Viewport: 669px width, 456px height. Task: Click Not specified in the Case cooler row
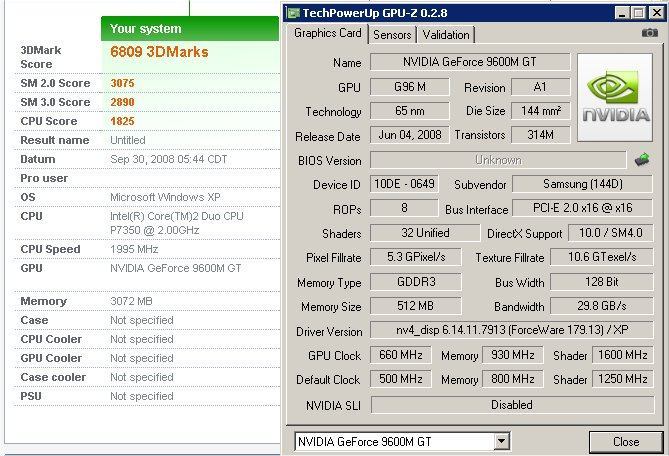(142, 377)
